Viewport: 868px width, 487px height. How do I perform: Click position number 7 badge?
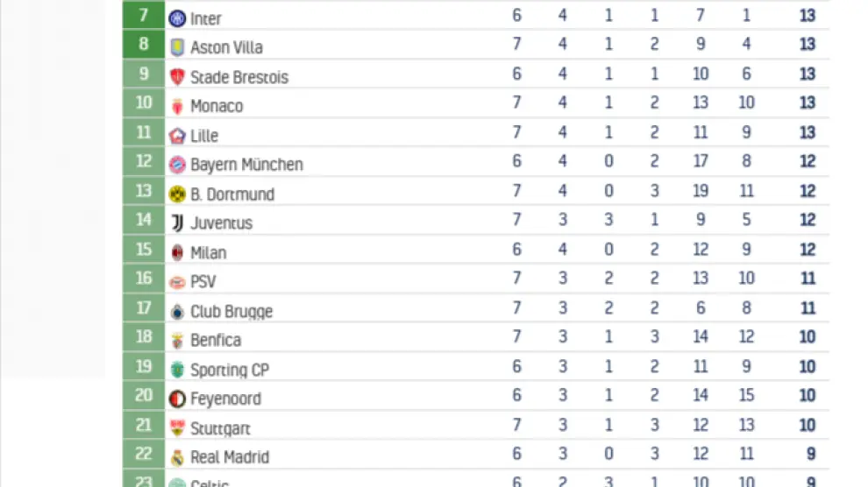click(144, 16)
